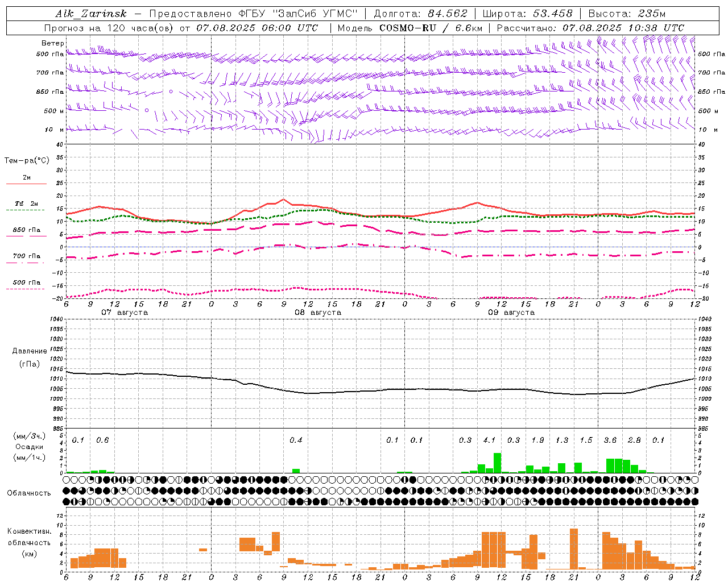The image size is (728, 582).
Task: Click the 3.6 precipitation total value
Action: click(x=610, y=440)
